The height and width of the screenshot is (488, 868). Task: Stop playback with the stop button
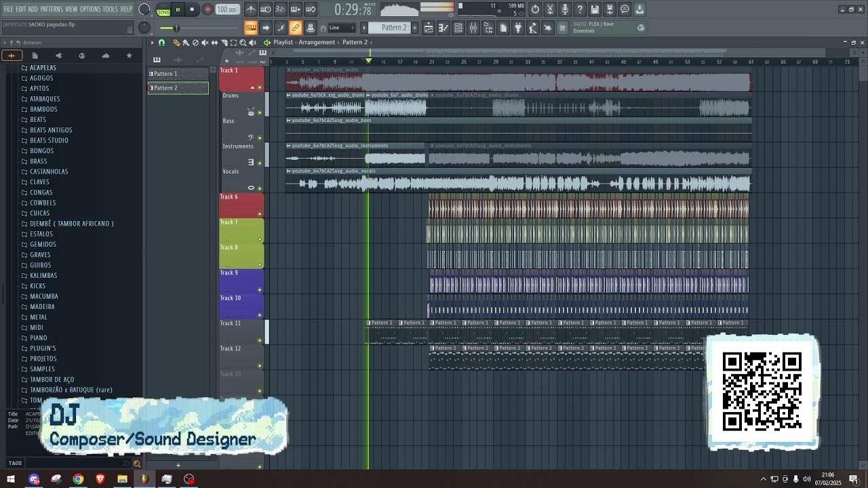click(192, 9)
